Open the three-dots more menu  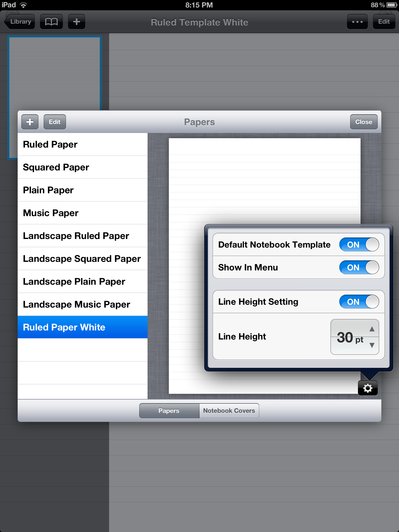[357, 22]
